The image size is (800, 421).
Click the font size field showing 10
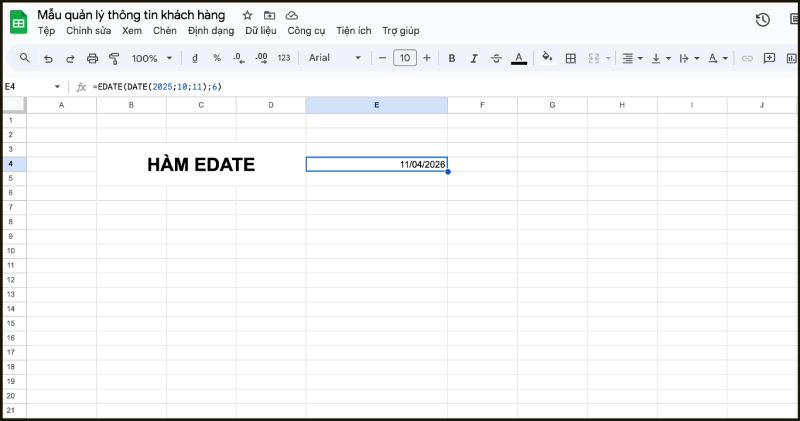click(405, 58)
